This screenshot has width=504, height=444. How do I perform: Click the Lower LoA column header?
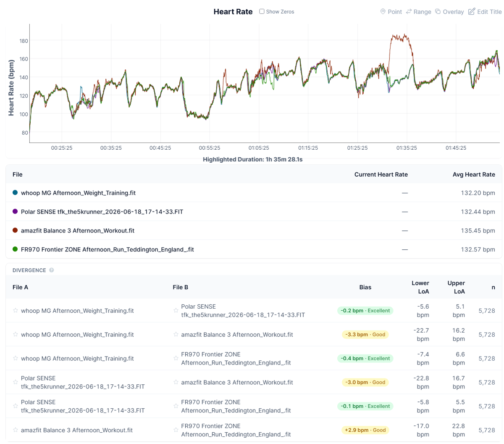420,287
